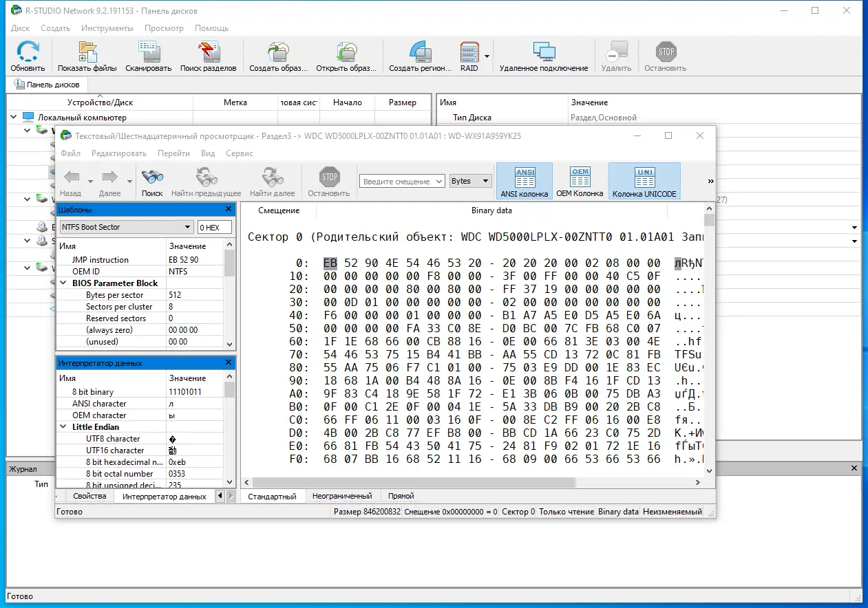
Task: Click Найти далее icon
Action: pos(273,177)
